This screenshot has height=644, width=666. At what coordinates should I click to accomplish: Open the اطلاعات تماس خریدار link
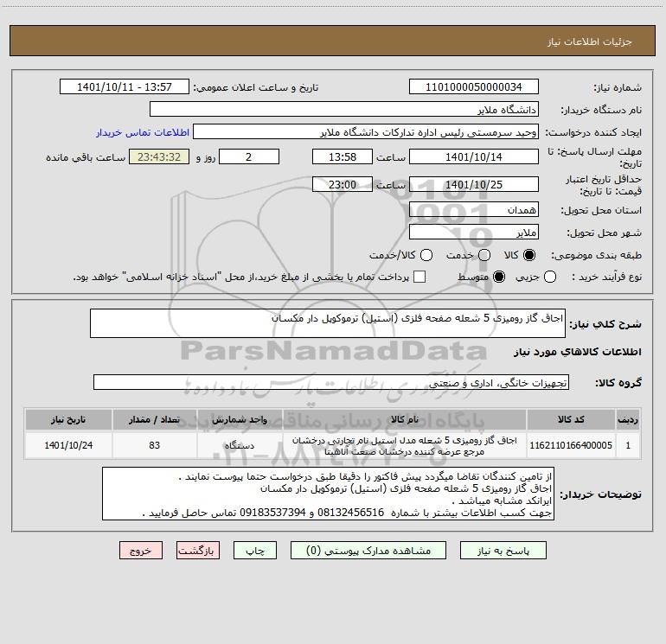coord(143,132)
